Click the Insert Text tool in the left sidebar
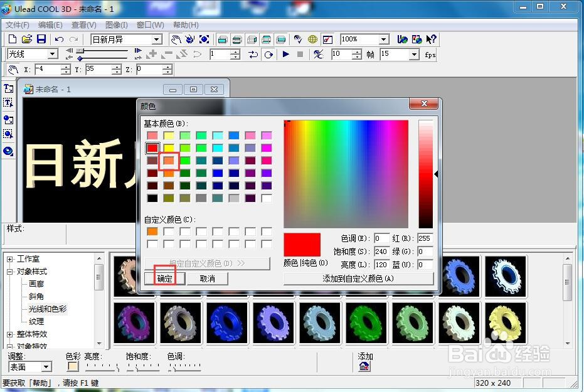The image size is (584, 392). [x=8, y=88]
